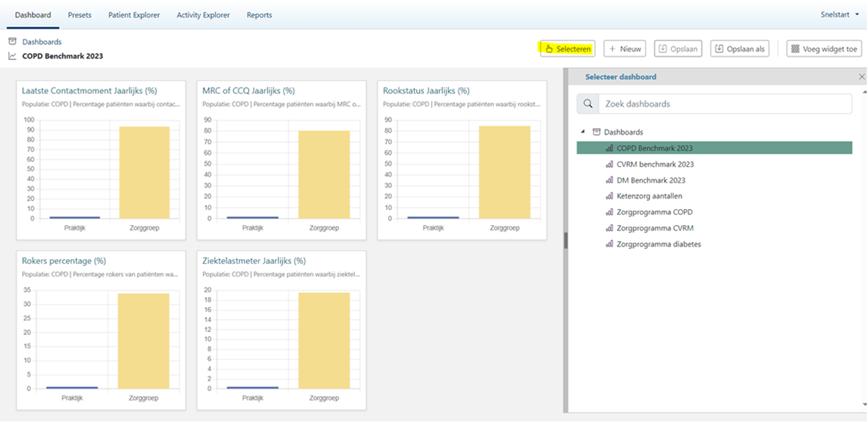Select Zorgprogramma CVRM dashboard
Screen dimensions: 868x422
pyautogui.click(x=655, y=228)
